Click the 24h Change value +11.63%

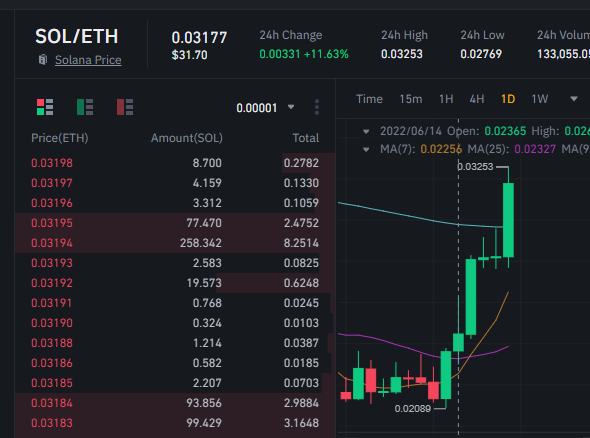click(326, 54)
